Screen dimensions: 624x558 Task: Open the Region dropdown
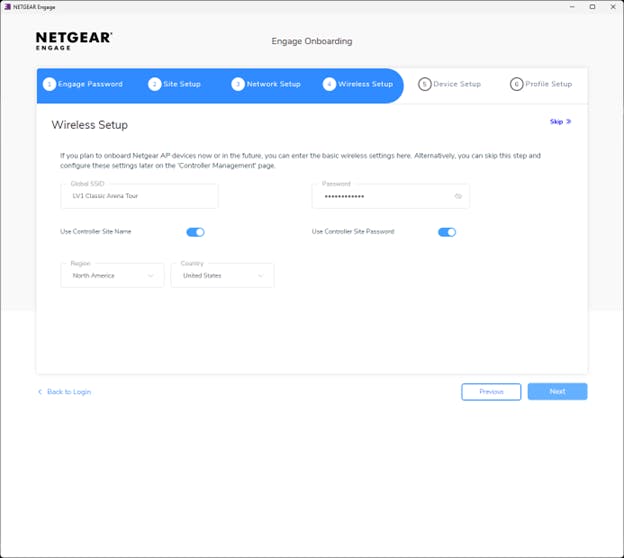(112, 275)
